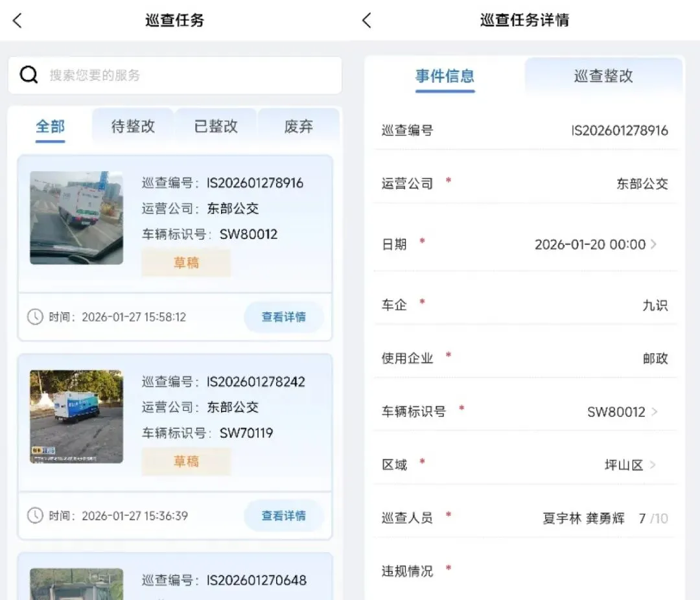The image size is (700, 600).
Task: Click the 草稿 tag on the SW80012 card
Action: [x=186, y=263]
